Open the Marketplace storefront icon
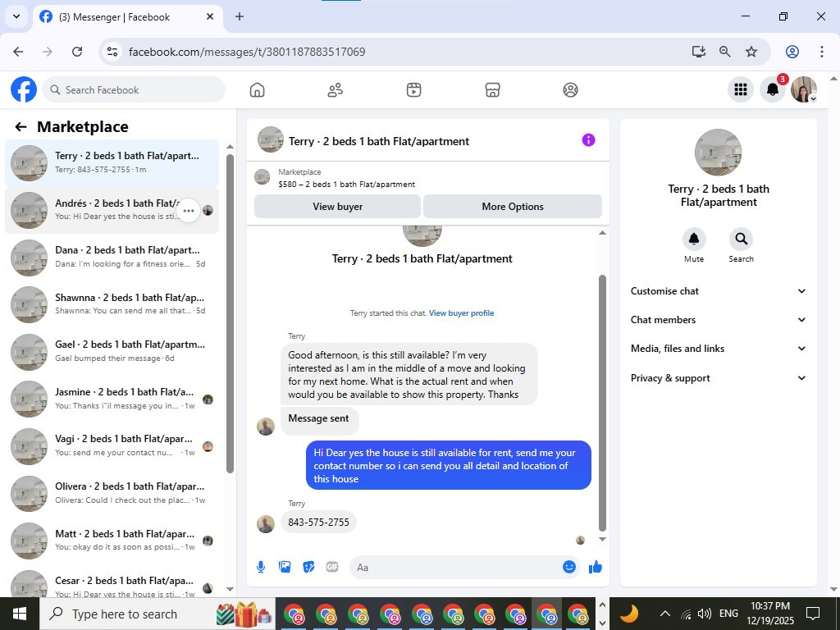The width and height of the screenshot is (840, 630). point(492,90)
